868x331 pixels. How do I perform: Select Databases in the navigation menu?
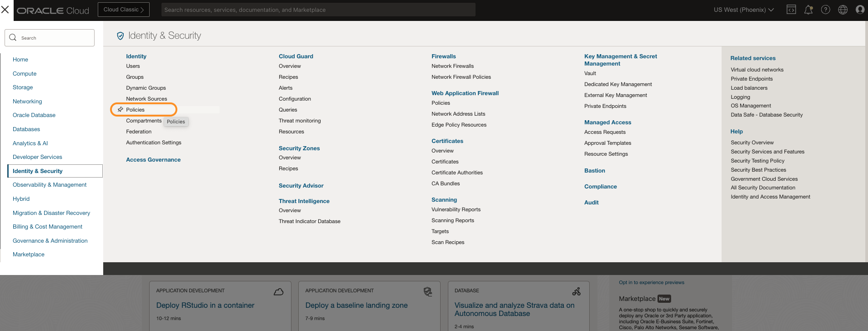pos(26,129)
